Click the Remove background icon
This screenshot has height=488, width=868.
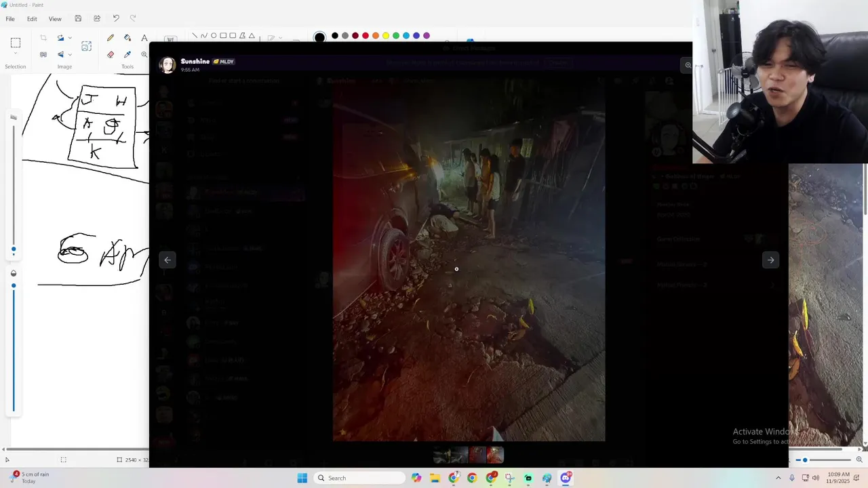click(43, 54)
